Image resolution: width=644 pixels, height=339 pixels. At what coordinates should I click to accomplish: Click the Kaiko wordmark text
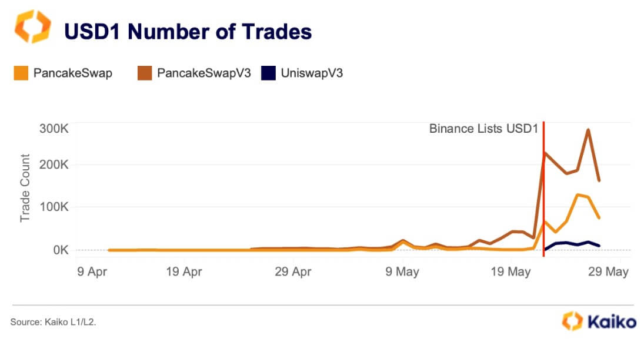[x=612, y=321]
